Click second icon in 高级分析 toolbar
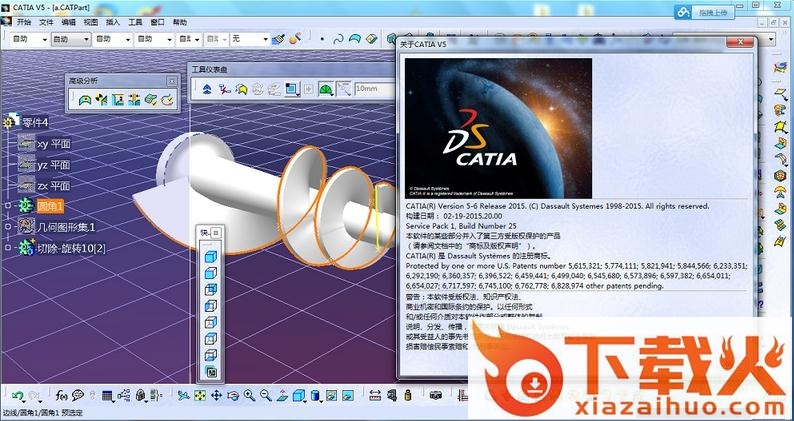Screen dimensions: 794x421 (x=101, y=100)
